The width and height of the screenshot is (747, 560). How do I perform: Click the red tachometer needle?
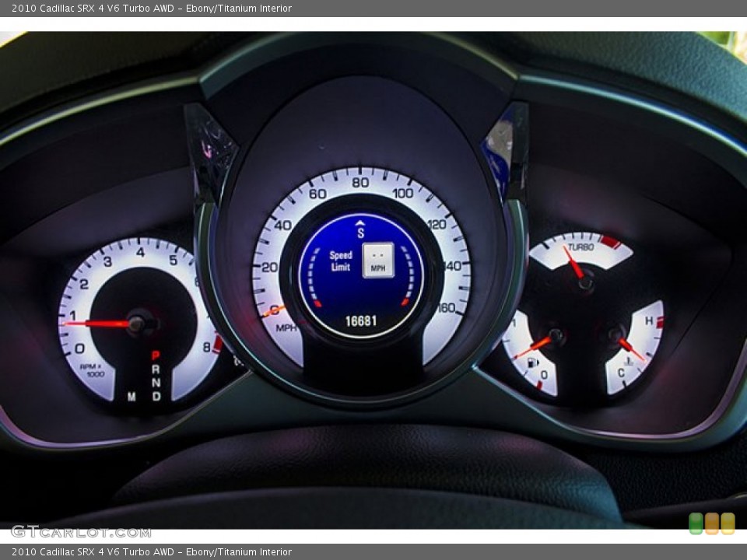[98, 324]
